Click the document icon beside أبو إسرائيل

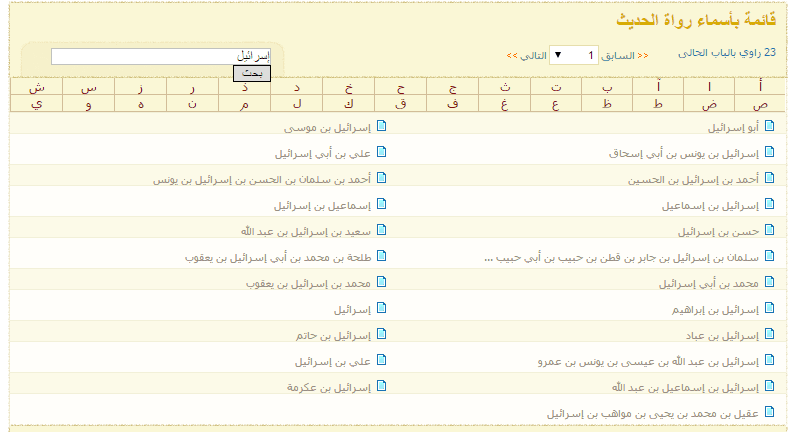pos(768,127)
